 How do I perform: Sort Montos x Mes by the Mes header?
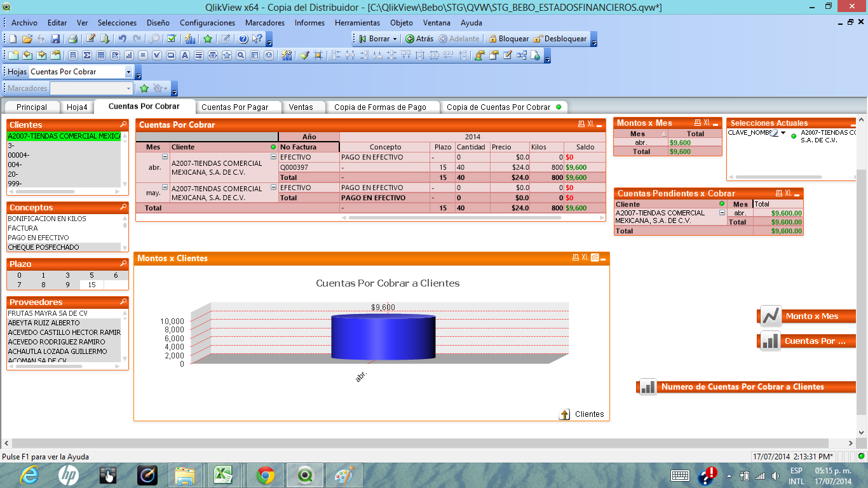coord(641,134)
